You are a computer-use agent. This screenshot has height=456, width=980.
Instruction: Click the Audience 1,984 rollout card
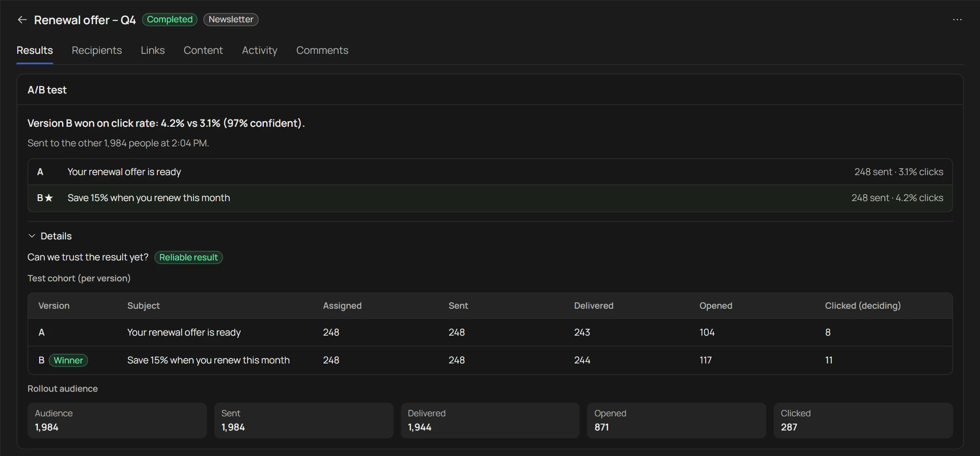(117, 420)
